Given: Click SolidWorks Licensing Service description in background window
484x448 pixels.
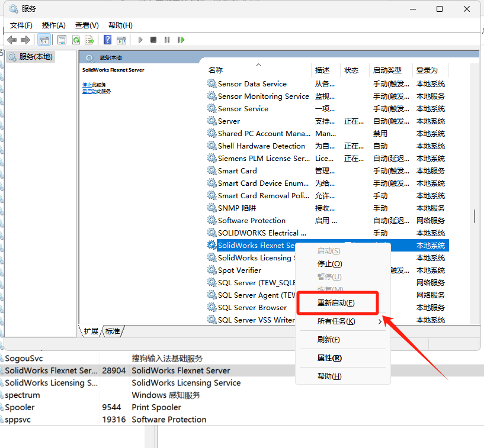Looking at the screenshot, I should tap(186, 383).
